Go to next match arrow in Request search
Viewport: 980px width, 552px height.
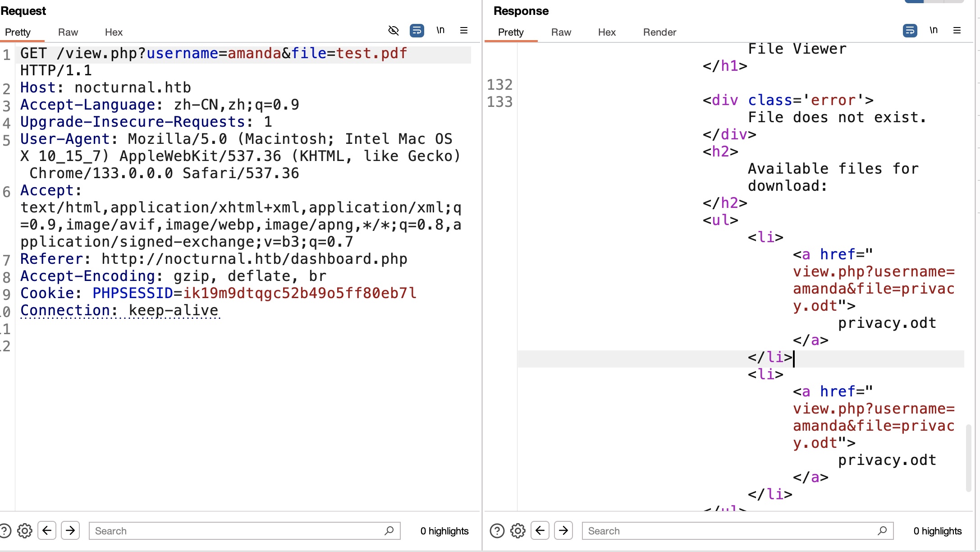click(x=70, y=530)
